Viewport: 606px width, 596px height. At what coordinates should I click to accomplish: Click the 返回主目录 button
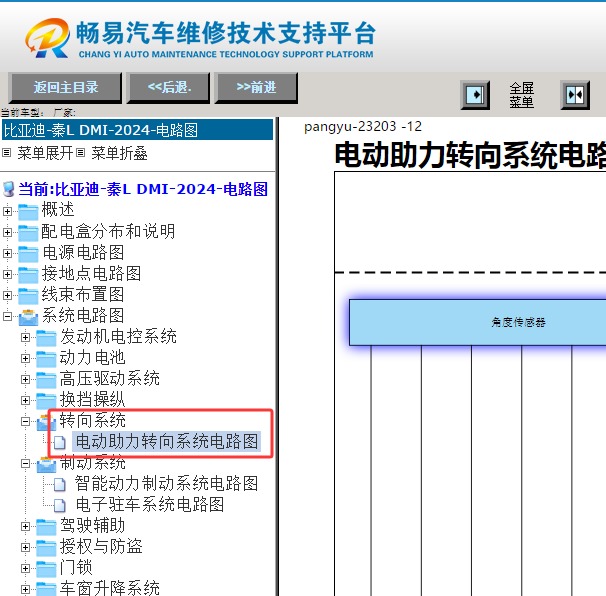click(65, 88)
